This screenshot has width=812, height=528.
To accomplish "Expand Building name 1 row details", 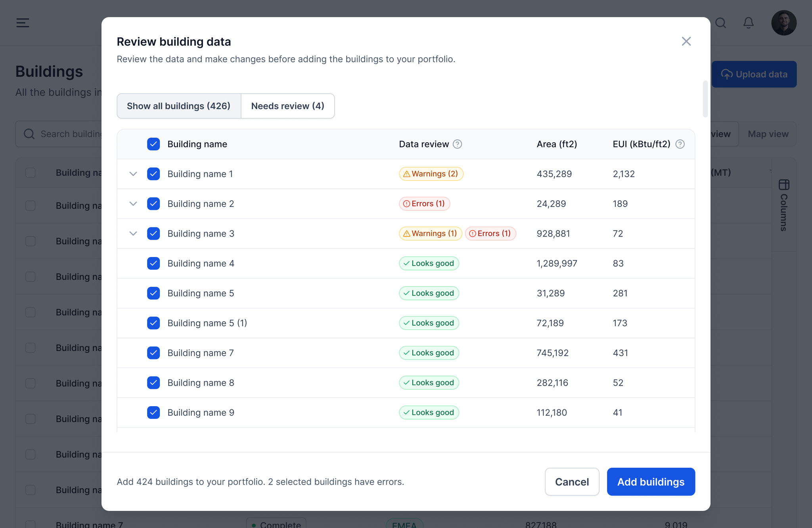I will point(133,174).
